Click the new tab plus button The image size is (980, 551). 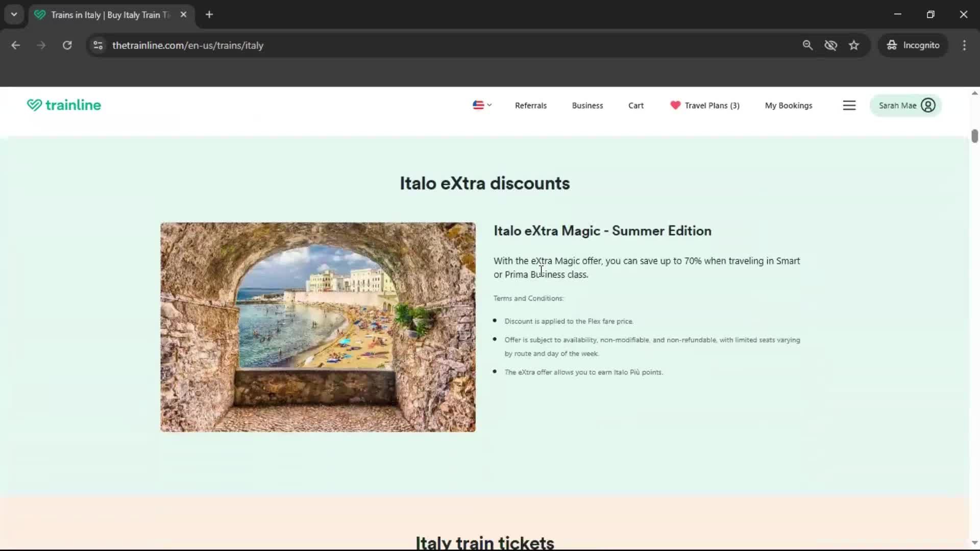pyautogui.click(x=209, y=15)
